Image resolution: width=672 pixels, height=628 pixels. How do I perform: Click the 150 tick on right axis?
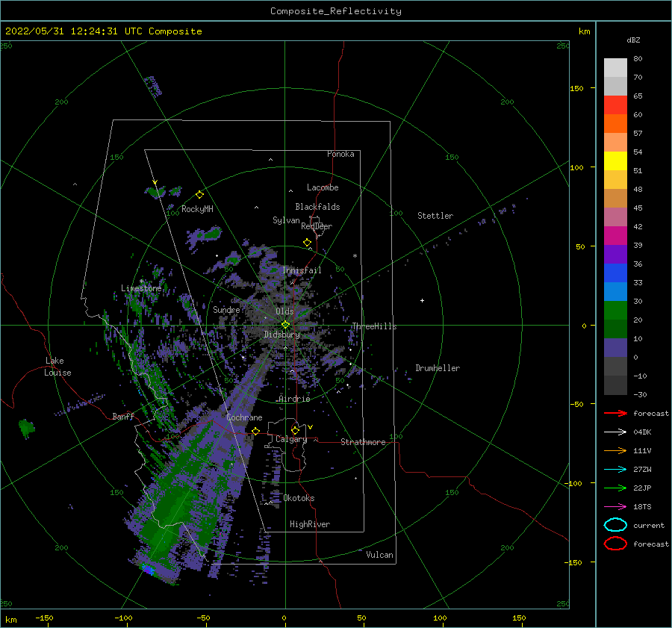(x=576, y=88)
